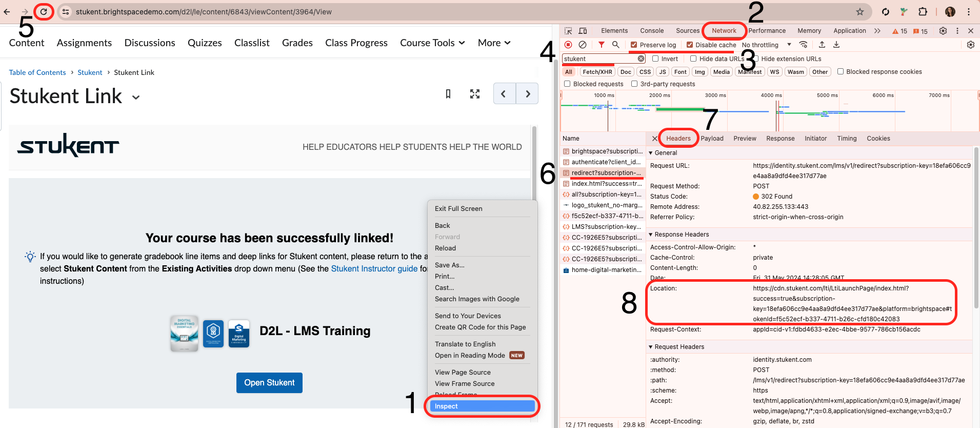The width and height of the screenshot is (980, 428).
Task: Open Network panel settings gear
Action: coord(971,45)
